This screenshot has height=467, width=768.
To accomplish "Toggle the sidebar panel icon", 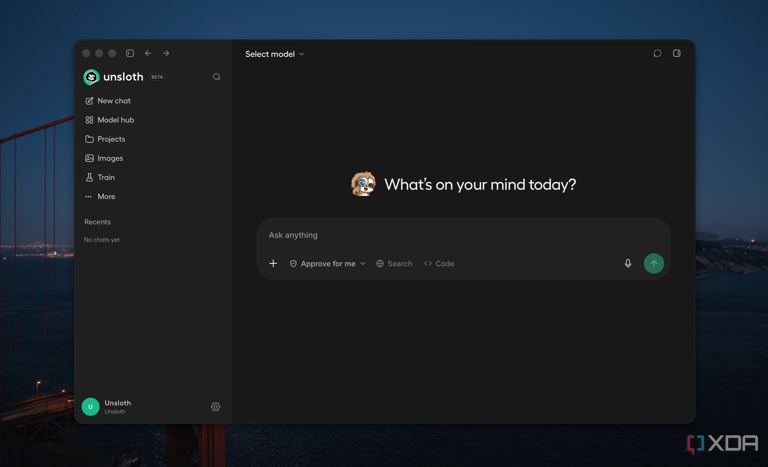I will click(130, 53).
